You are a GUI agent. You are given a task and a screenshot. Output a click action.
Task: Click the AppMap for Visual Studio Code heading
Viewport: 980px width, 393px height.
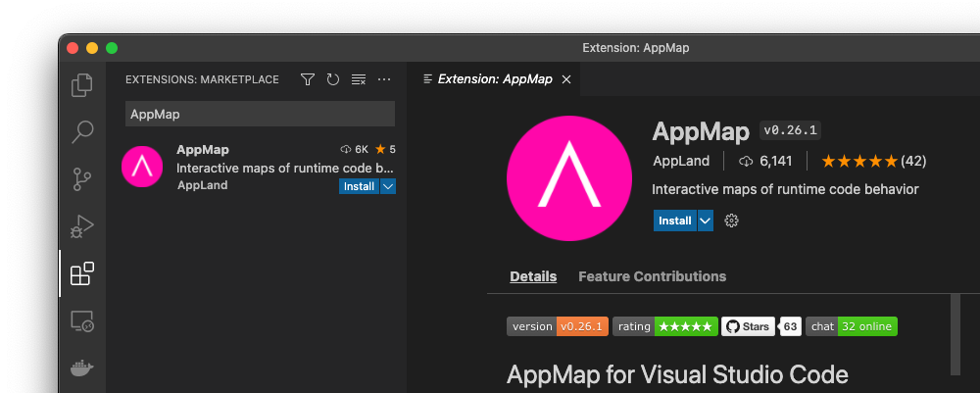(x=677, y=375)
